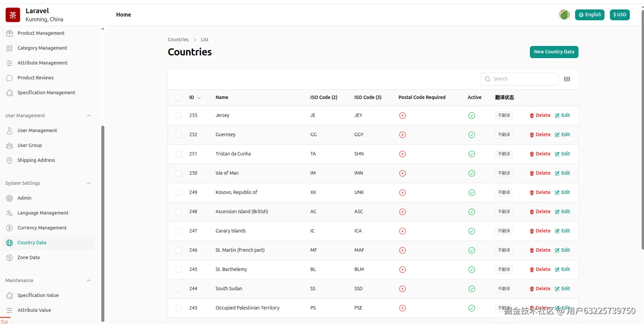644x324 pixels.
Task: Click the Zone Data sidebar icon
Action: point(9,258)
